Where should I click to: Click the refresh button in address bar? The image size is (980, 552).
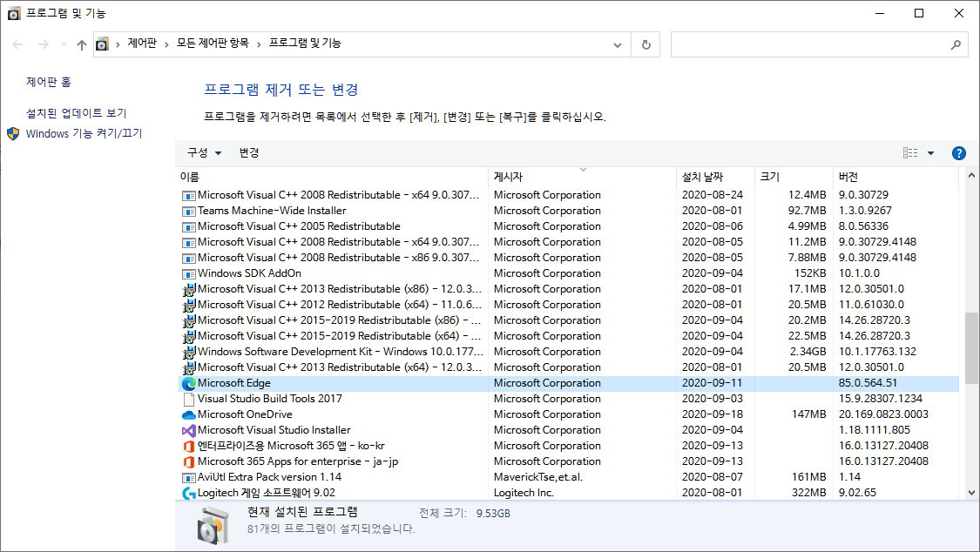pos(646,44)
